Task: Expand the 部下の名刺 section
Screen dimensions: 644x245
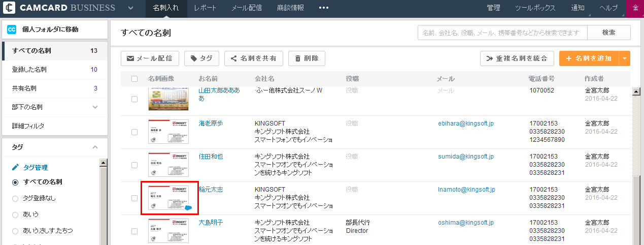Action: coord(55,107)
